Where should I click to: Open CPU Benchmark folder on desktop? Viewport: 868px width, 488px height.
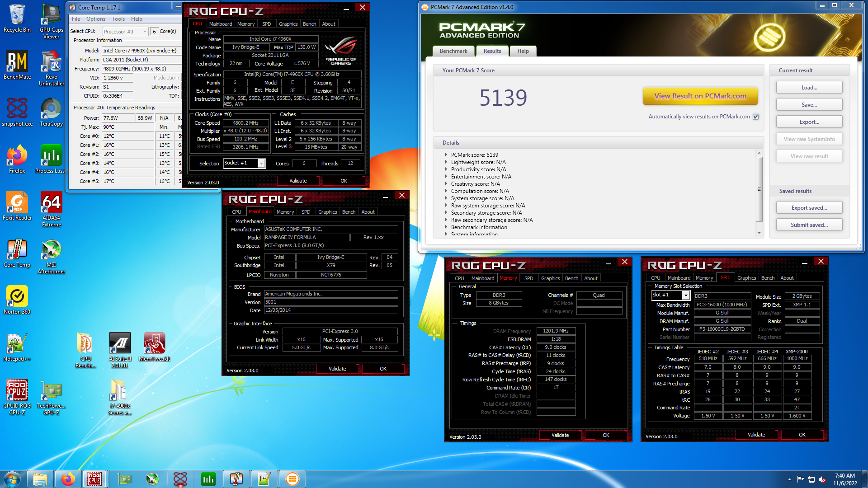[85, 350]
